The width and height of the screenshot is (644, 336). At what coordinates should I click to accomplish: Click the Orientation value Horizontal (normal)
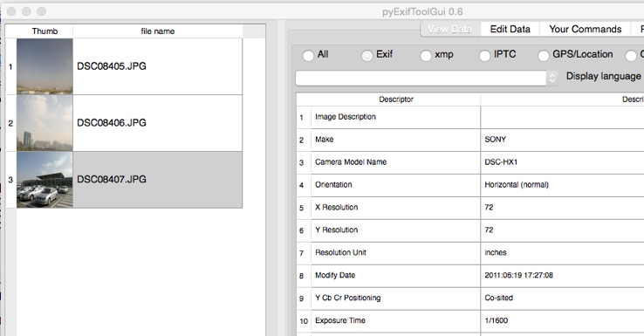click(517, 185)
